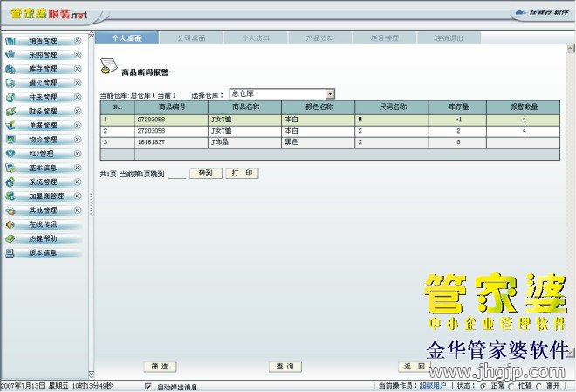
Task: Expand the 系统管理 menu chevron
Action: [x=78, y=182]
